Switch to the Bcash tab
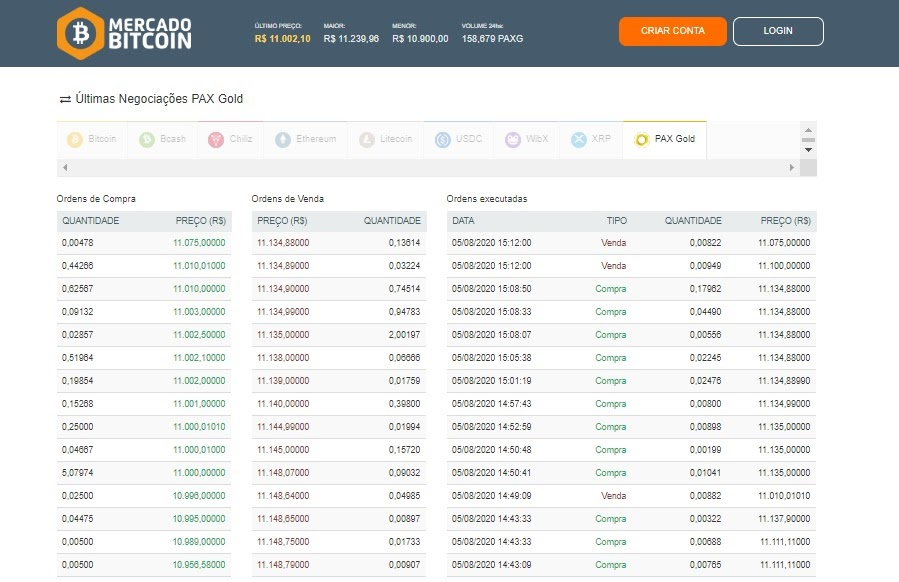 click(162, 139)
